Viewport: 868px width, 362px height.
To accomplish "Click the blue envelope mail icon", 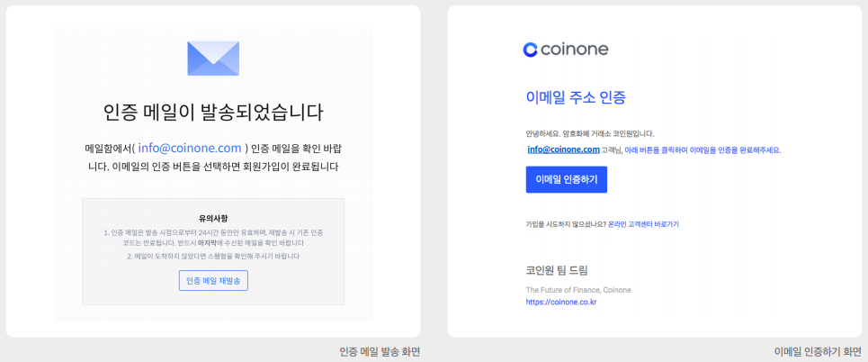I will click(213, 59).
